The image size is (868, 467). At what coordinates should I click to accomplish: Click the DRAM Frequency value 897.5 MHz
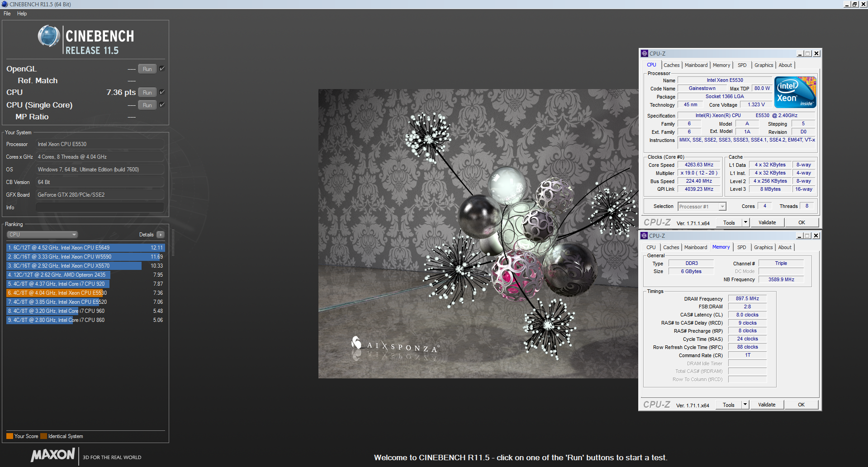(747, 299)
